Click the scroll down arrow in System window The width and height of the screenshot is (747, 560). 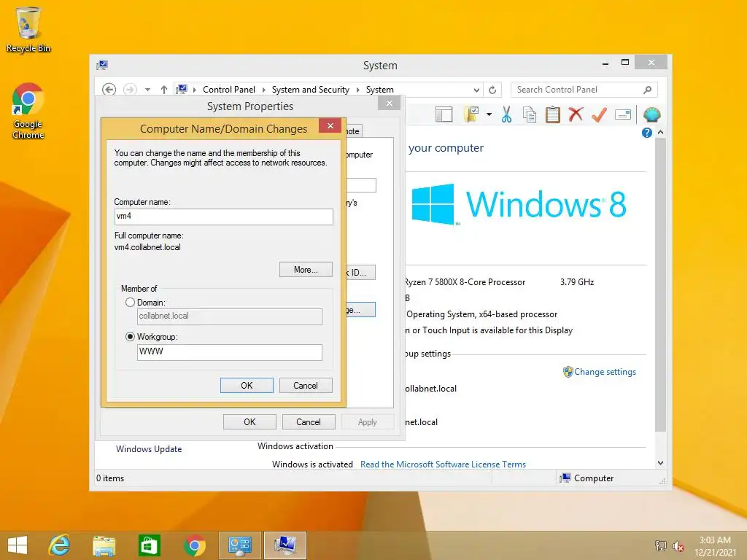[660, 463]
